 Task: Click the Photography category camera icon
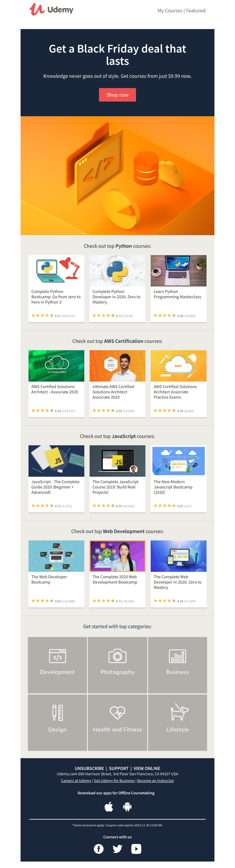point(117,656)
